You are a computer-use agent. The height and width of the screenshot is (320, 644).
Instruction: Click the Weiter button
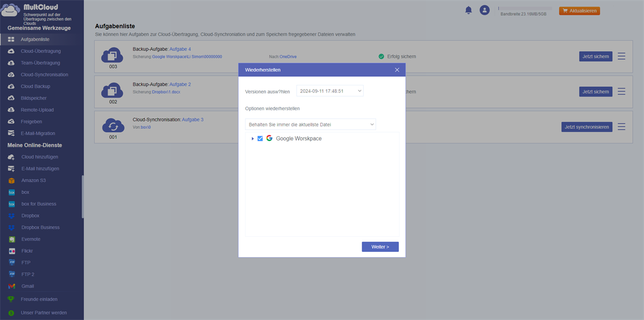(380, 247)
